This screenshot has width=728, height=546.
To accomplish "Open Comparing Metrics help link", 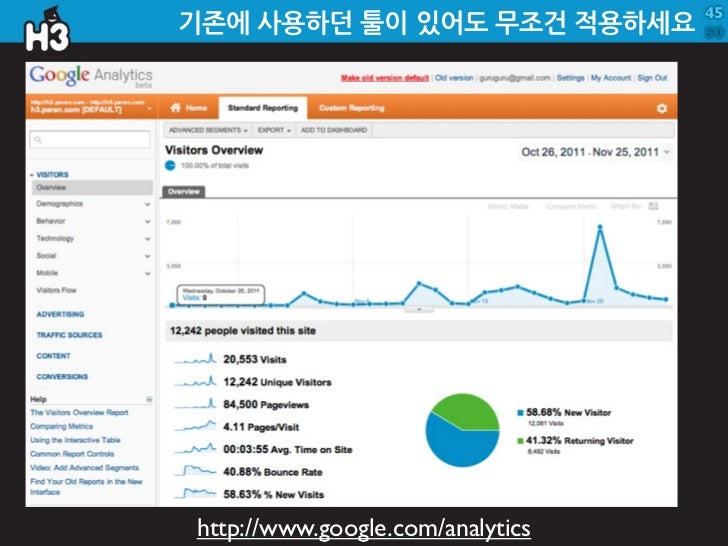I will tap(61, 426).
